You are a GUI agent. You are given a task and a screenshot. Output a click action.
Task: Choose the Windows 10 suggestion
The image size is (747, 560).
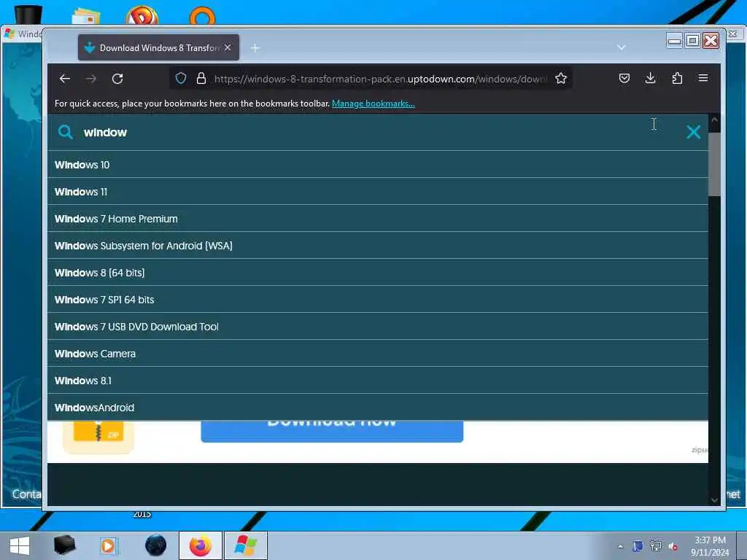point(378,165)
